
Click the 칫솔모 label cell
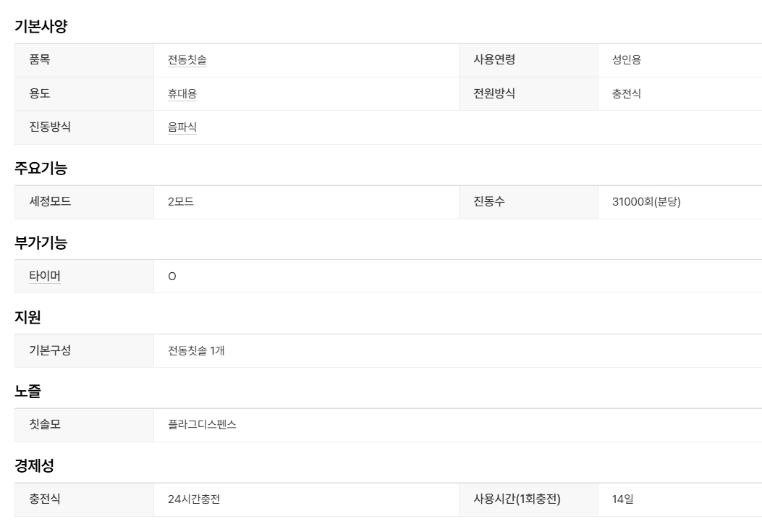(x=84, y=425)
